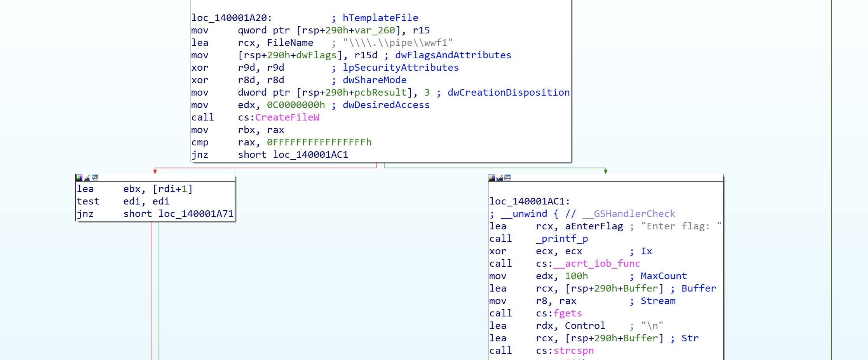Select the loc_140001A20 label
Image resolution: width=868 pixels, height=360 pixels.
click(231, 18)
